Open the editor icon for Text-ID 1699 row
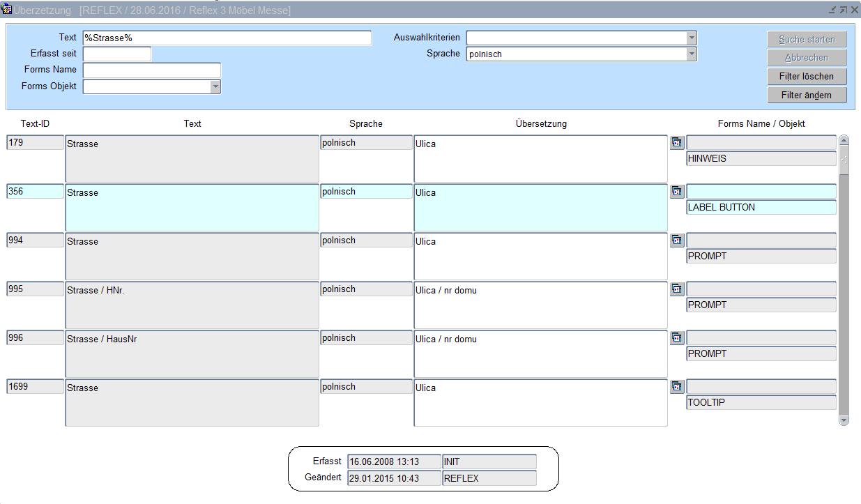861x504 pixels. pos(677,386)
